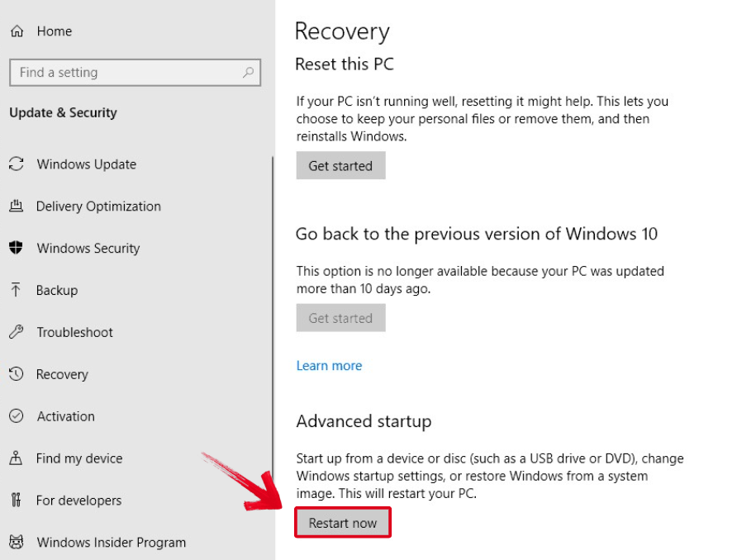Select Recovery from the sidebar
The image size is (756, 560).
coord(63,374)
